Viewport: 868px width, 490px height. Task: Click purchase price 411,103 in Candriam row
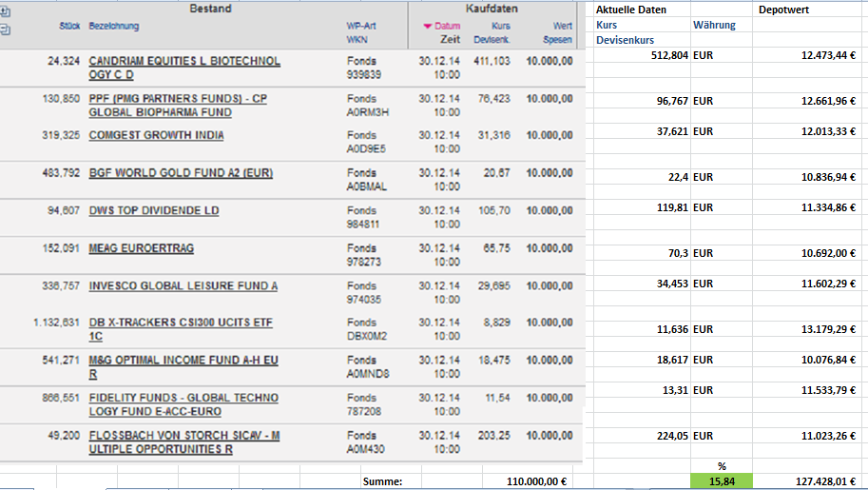pos(492,61)
